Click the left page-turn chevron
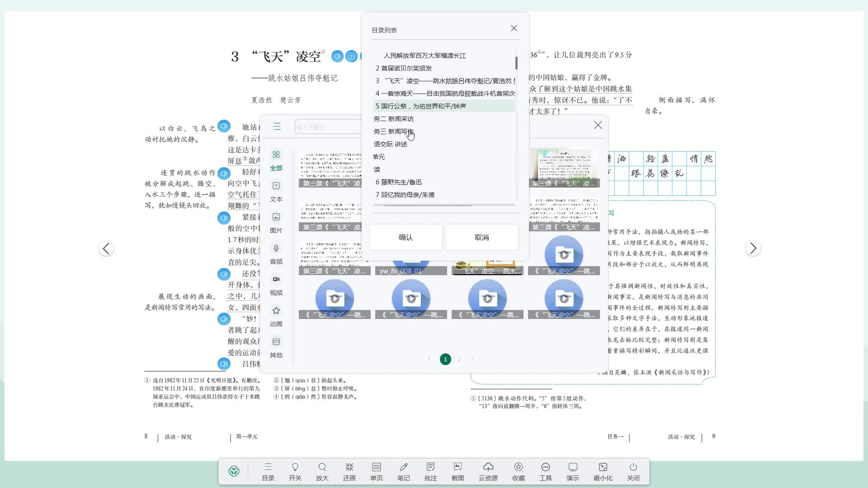This screenshot has width=868, height=488. [x=107, y=248]
